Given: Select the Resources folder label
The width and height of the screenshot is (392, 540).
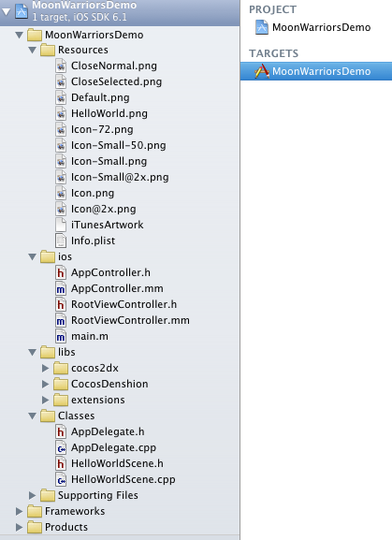Looking at the screenshot, I should pyautogui.click(x=83, y=50).
